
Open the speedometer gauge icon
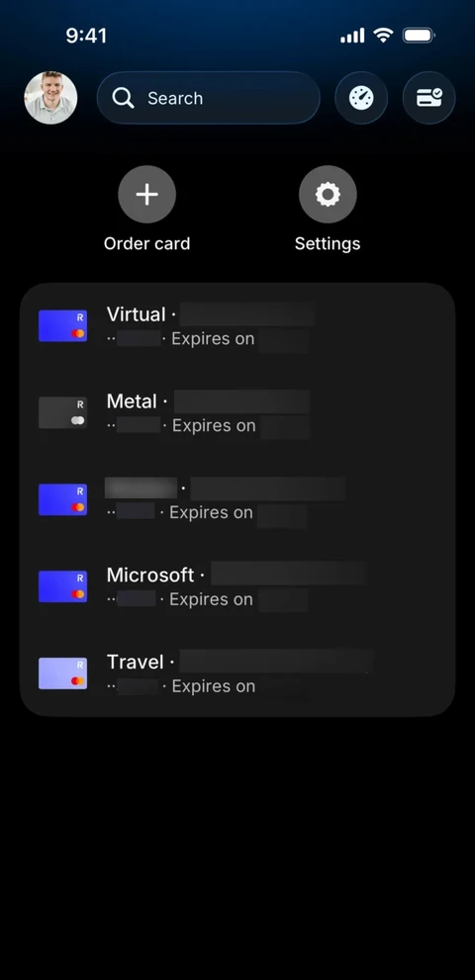(361, 98)
